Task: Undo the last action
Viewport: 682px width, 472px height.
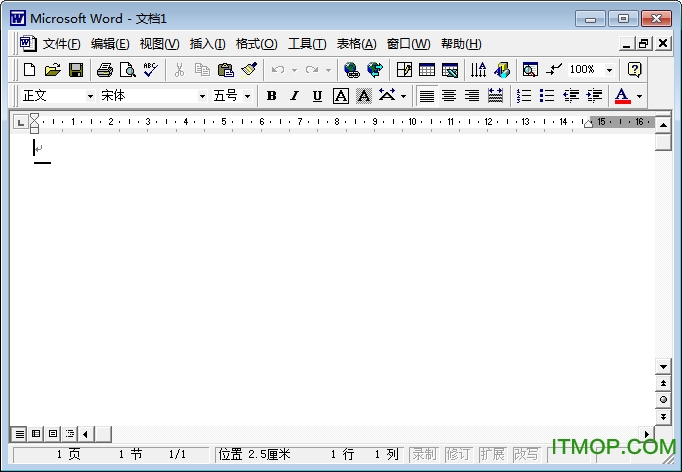Action: [x=277, y=70]
